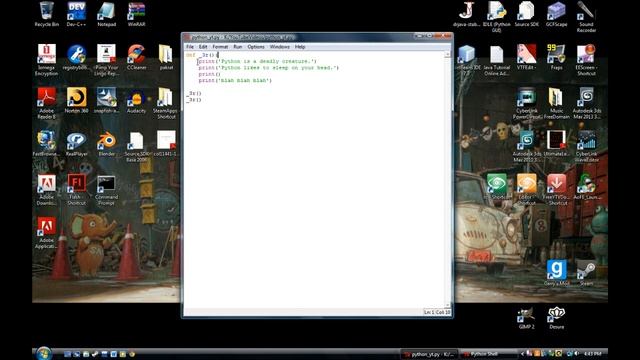Click the 'Python is a deadly creature' line
This screenshot has width=640, height=360.
point(258,61)
